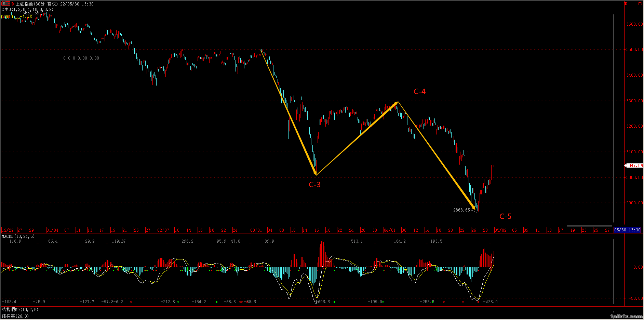Screen dimensions: 644x320
Task: Click the 0-0-0-0.00-0.00 text on chart
Action: pyautogui.click(x=81, y=58)
